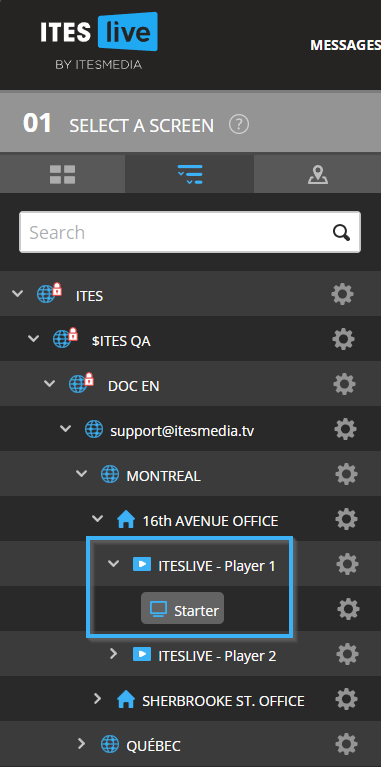The image size is (381, 767).
Task: Open the MESSAGES menu
Action: coord(345,45)
